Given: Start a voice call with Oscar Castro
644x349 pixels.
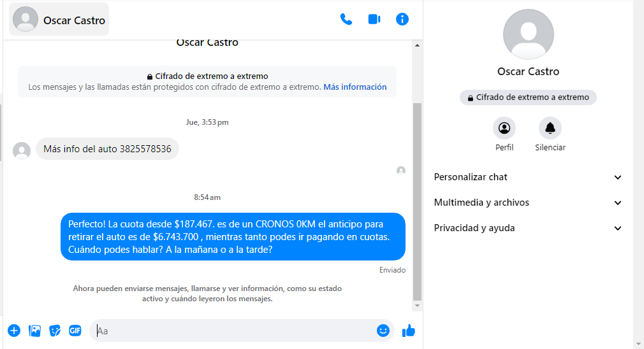Looking at the screenshot, I should point(346,19).
